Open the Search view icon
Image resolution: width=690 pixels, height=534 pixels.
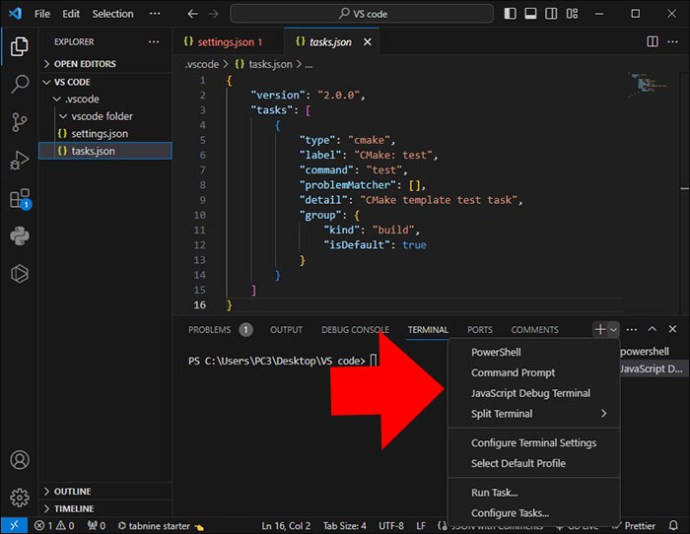[x=19, y=84]
